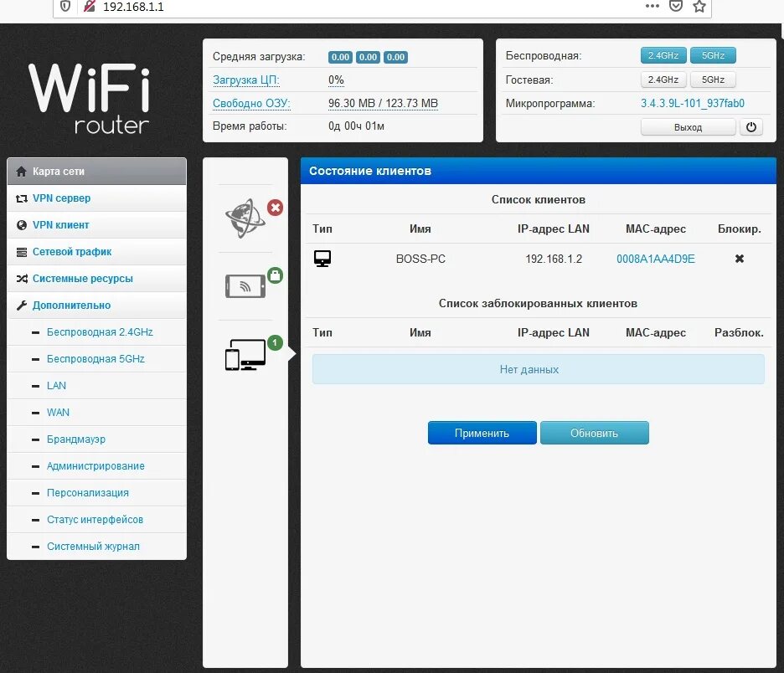Click the uptime value 0д 00ч 01м
Screen dimensions: 784x673
tap(356, 126)
